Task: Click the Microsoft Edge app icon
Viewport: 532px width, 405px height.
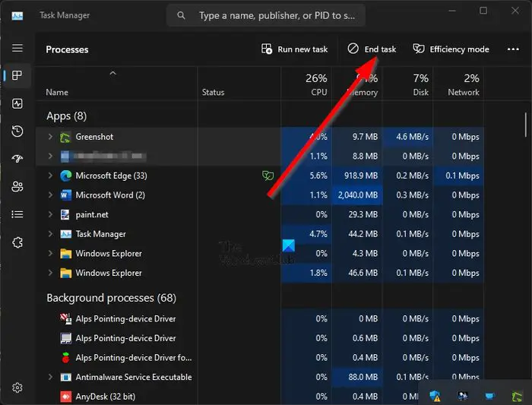Action: (65, 176)
